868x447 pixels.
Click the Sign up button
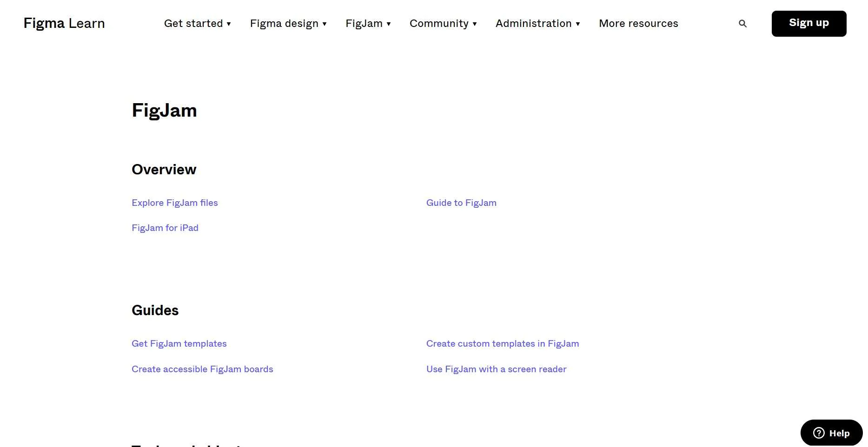coord(809,24)
